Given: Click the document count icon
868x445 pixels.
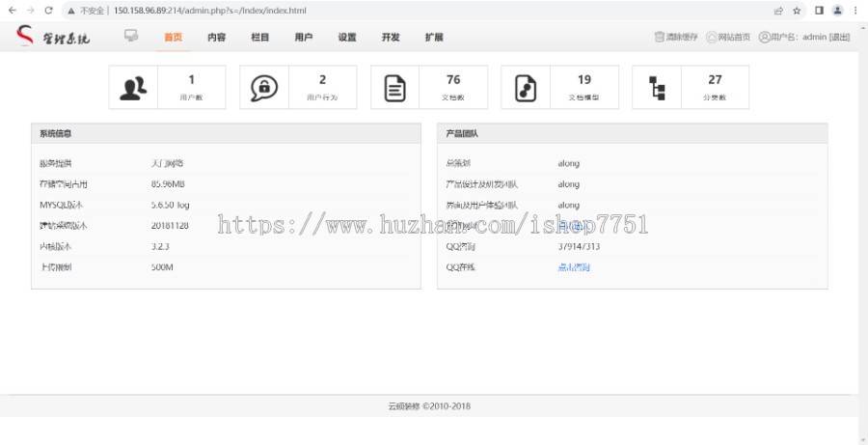Looking at the screenshot, I should pyautogui.click(x=394, y=88).
